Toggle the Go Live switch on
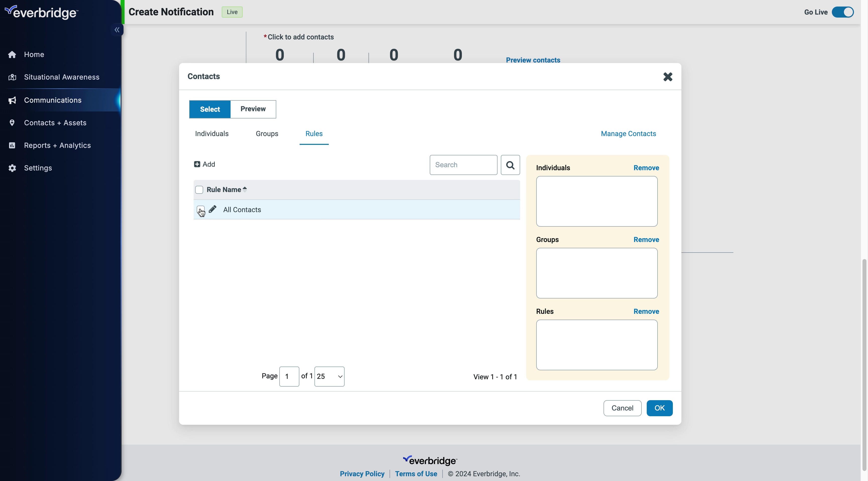Screen dimensions: 868x481 point(843,12)
